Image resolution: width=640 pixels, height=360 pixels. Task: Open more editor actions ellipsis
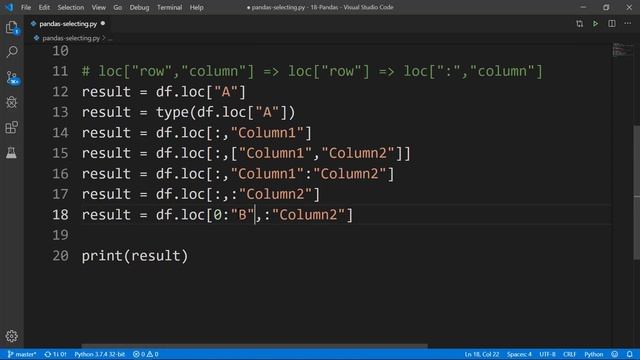[627, 24]
